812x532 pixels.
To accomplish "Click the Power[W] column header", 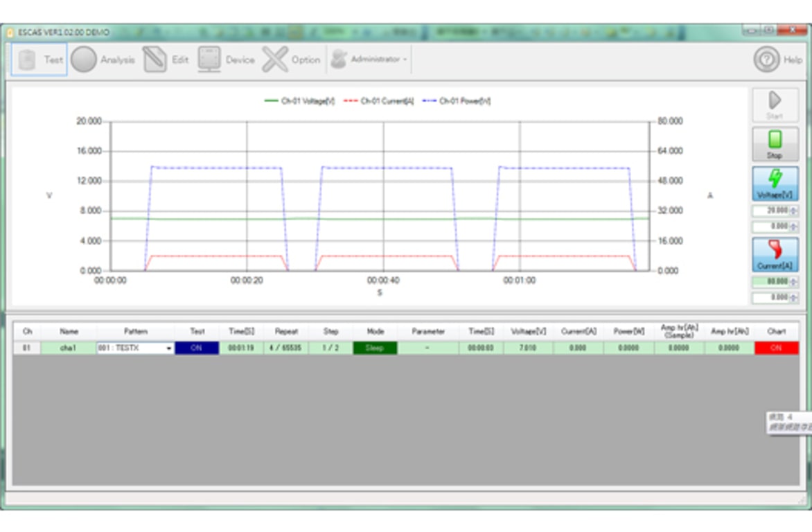I will (629, 332).
